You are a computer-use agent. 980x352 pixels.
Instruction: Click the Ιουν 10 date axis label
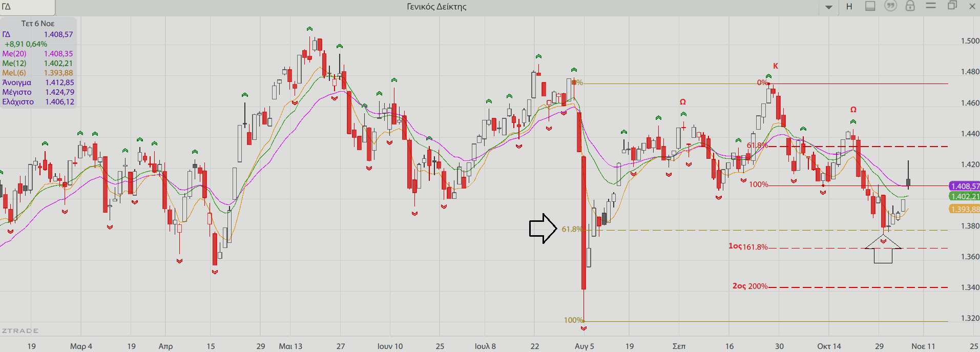[x=390, y=346]
